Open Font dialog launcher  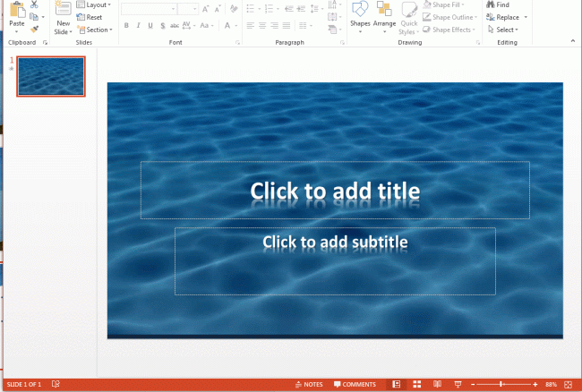(x=237, y=43)
